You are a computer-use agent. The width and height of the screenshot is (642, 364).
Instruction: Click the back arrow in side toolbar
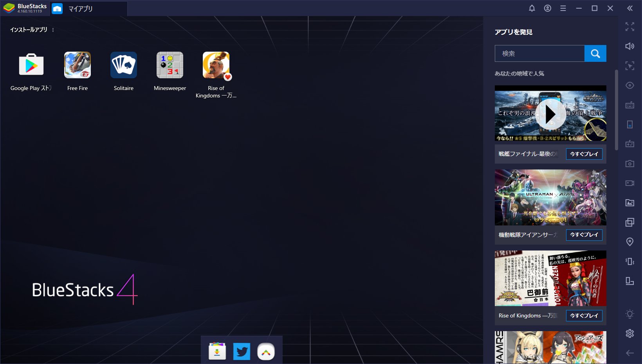coord(630,353)
